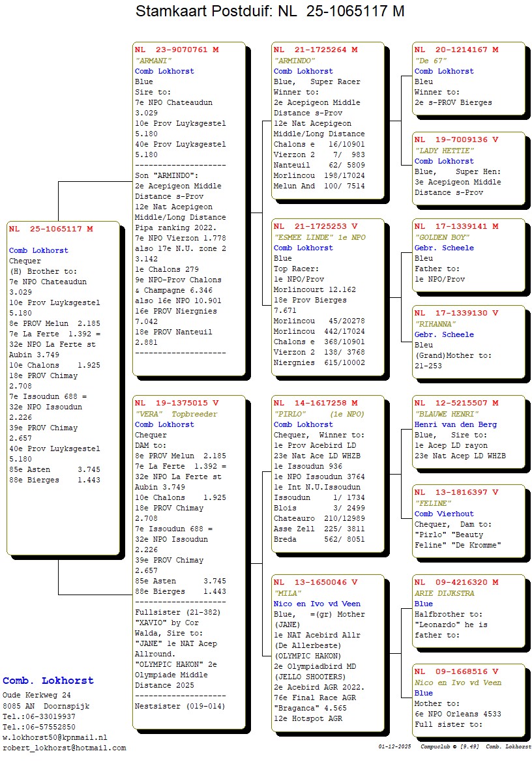Select ring number NL 09-1668516 V
This screenshot has width=532, height=764.
tap(456, 671)
